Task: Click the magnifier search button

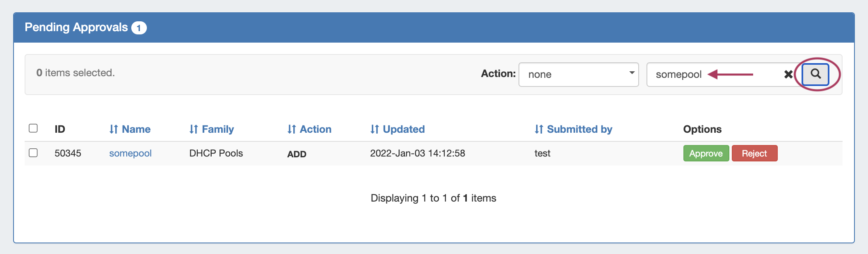Action: [x=815, y=74]
